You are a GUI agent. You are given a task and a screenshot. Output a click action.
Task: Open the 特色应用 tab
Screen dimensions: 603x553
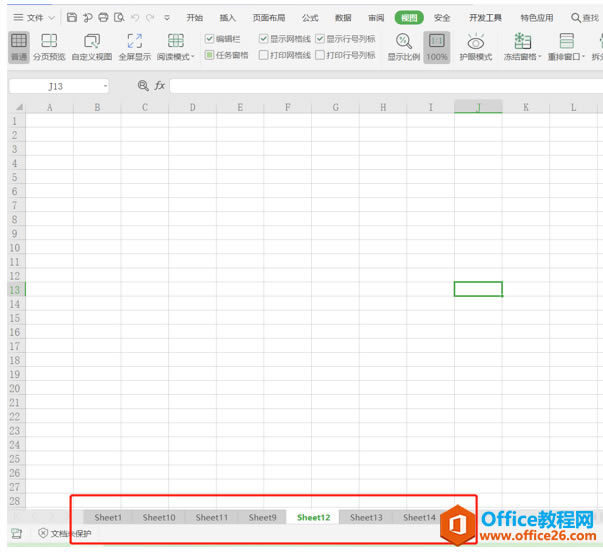click(x=536, y=18)
